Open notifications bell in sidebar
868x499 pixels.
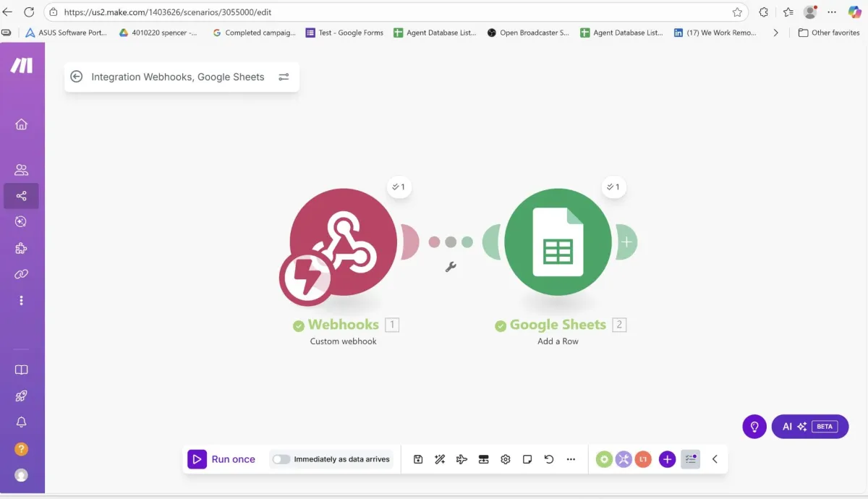pos(22,422)
